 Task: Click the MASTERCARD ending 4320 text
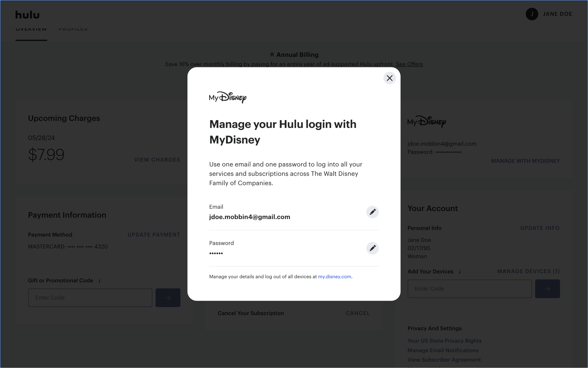pos(68,247)
